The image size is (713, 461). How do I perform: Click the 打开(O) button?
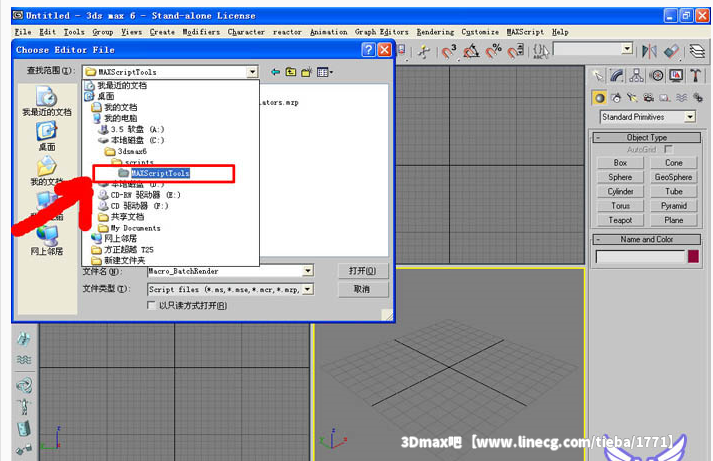click(363, 271)
